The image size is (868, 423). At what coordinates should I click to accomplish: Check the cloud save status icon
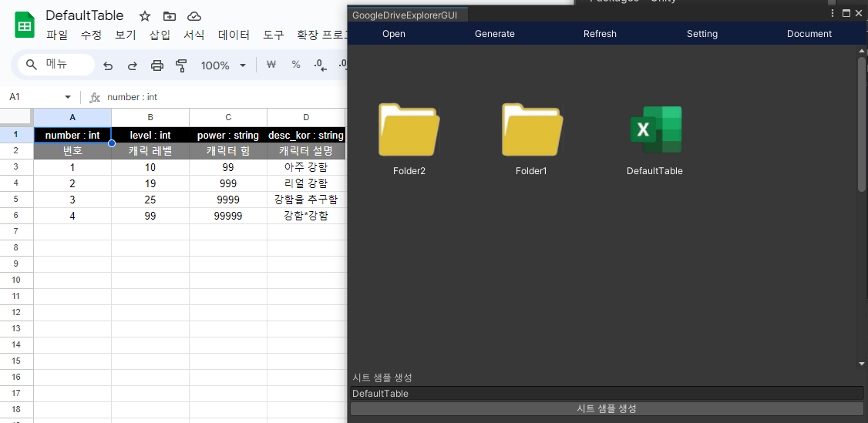tap(194, 16)
